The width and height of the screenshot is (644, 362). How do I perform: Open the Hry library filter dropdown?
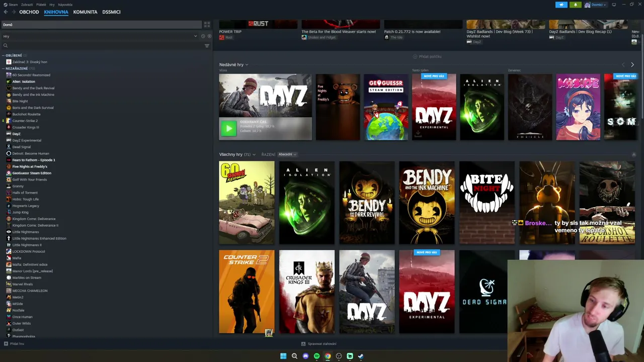coord(100,36)
